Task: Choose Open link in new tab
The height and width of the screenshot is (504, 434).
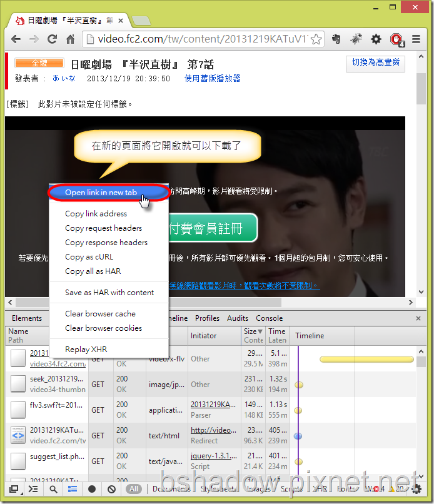Action: coord(109,193)
